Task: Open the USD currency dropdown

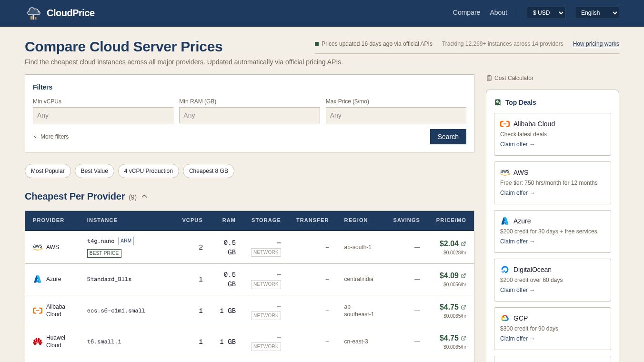Action: coord(546,13)
